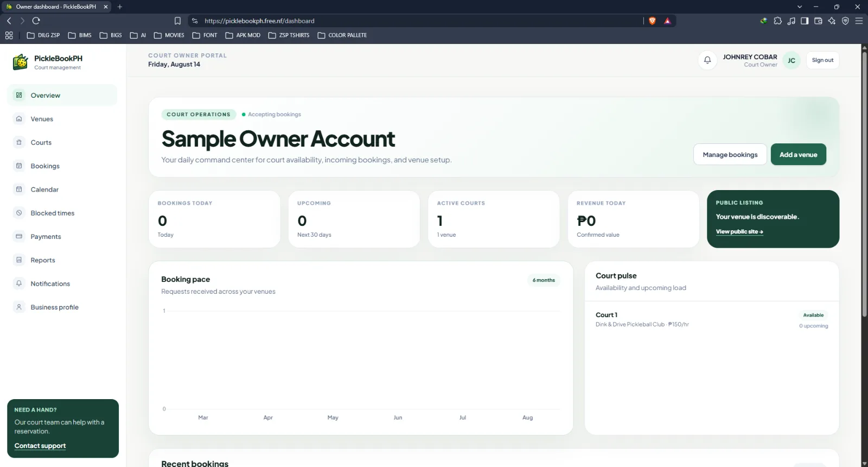Image resolution: width=868 pixels, height=467 pixels.
Task: Go to Venues in sidebar
Action: [62, 119]
